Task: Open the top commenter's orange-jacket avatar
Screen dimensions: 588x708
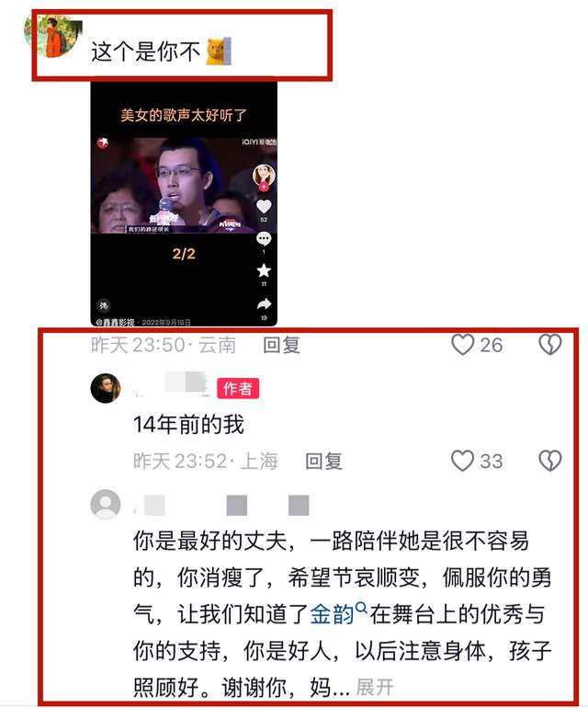Action: (x=53, y=36)
